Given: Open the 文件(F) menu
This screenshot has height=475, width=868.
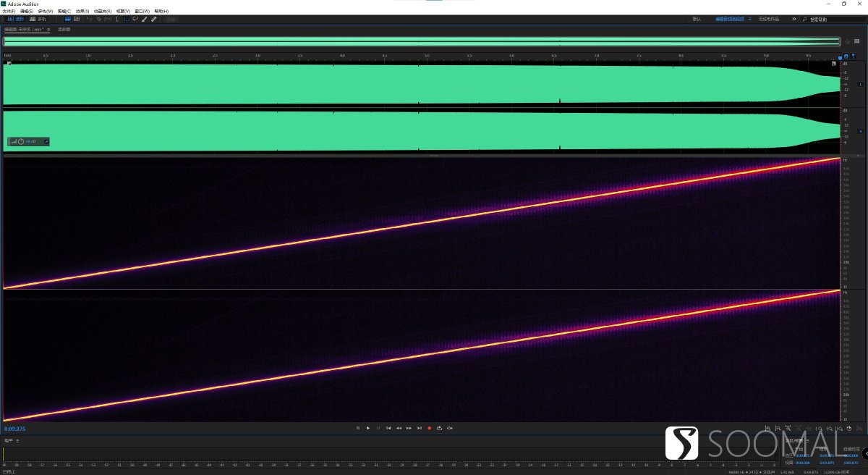Looking at the screenshot, I should 9,11.
